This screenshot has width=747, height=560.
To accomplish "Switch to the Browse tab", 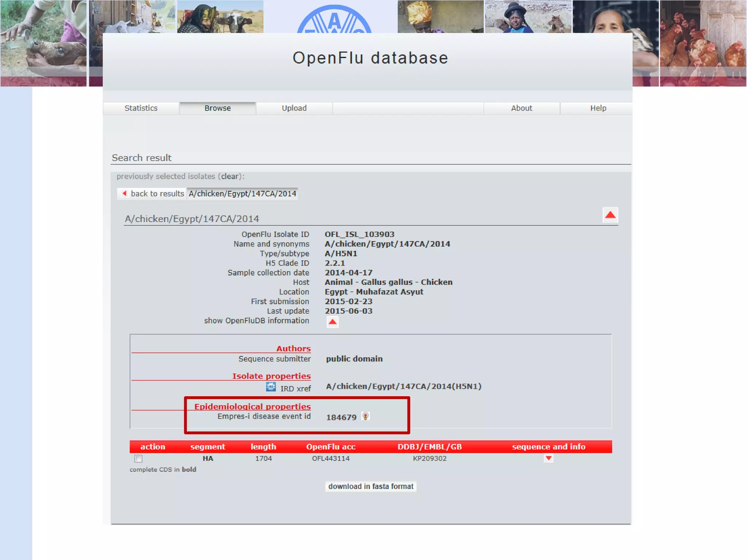I will [217, 108].
